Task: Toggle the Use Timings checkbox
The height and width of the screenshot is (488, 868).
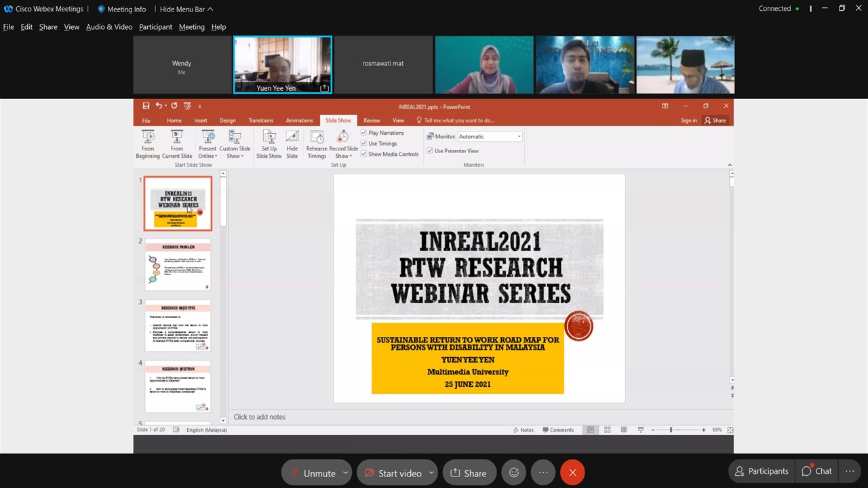Action: click(364, 144)
